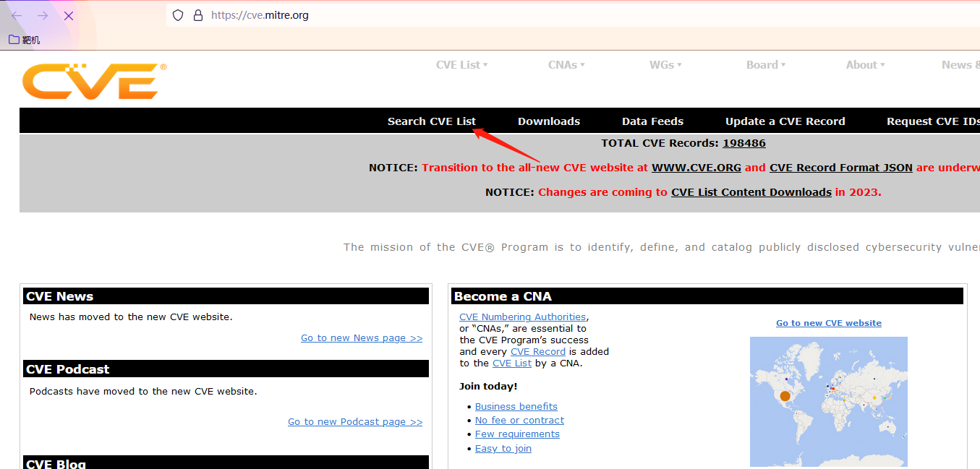Click the CVE News heading
This screenshot has width=980, height=469.
[59, 296]
